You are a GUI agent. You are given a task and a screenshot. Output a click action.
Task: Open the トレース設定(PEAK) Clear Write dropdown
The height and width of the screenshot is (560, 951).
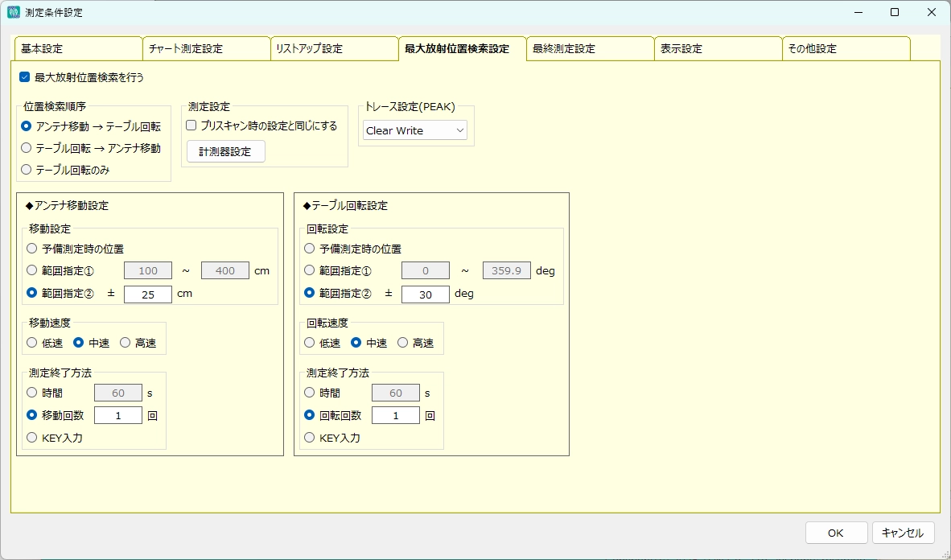[414, 130]
